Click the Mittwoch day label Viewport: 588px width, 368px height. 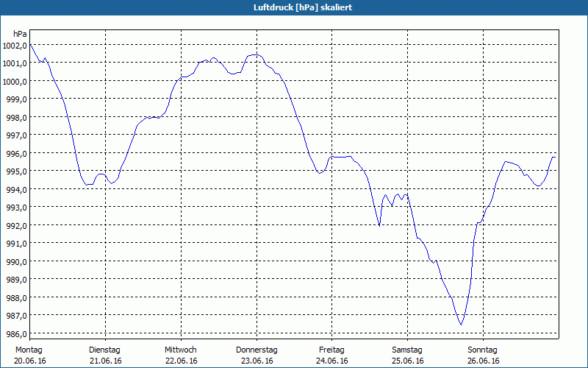180,350
